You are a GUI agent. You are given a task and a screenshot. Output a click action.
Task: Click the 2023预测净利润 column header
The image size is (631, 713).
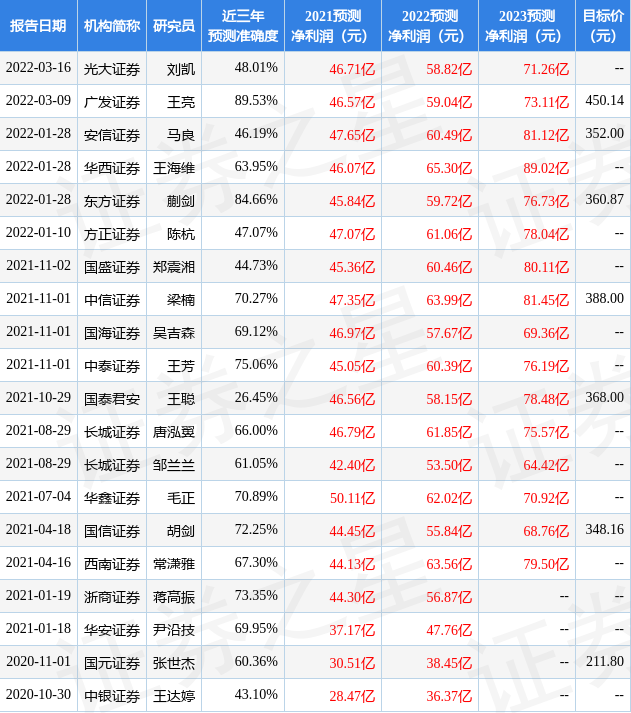click(526, 26)
